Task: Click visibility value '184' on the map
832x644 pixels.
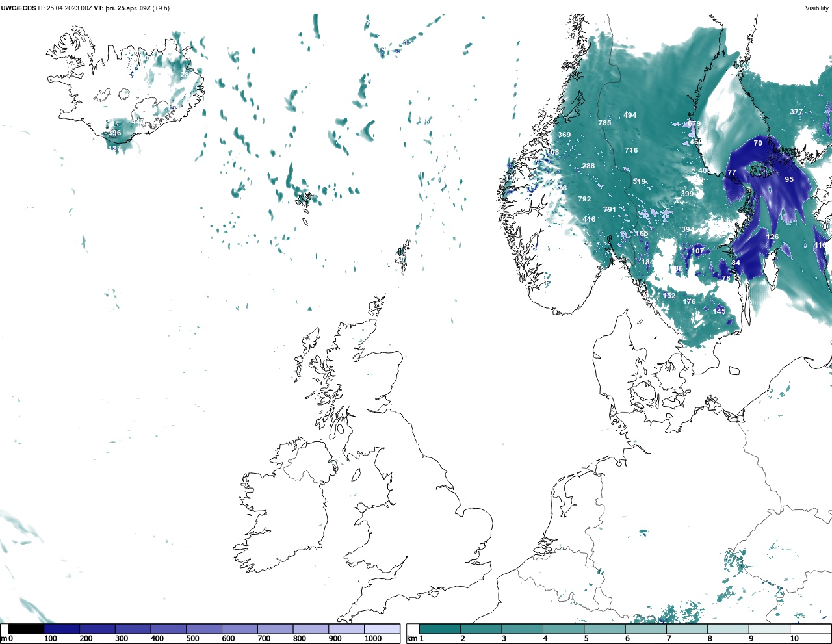Action: pyautogui.click(x=647, y=262)
